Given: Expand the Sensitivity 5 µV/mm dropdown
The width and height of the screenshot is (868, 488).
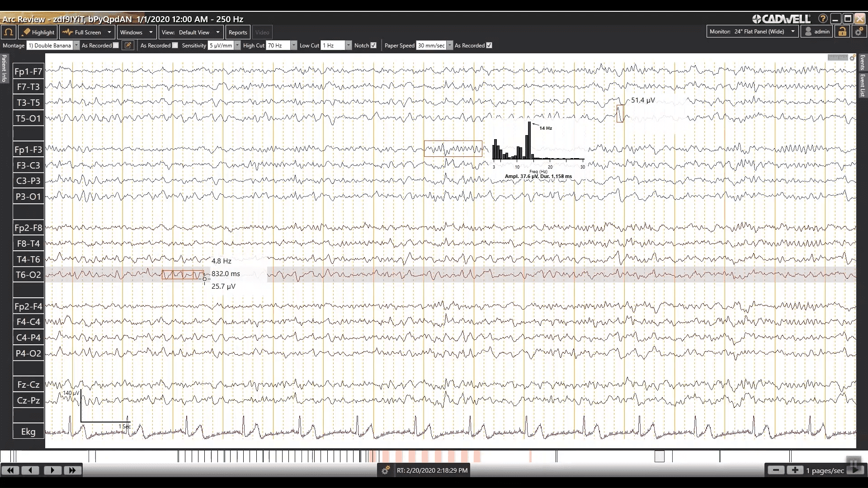Looking at the screenshot, I should coord(237,45).
